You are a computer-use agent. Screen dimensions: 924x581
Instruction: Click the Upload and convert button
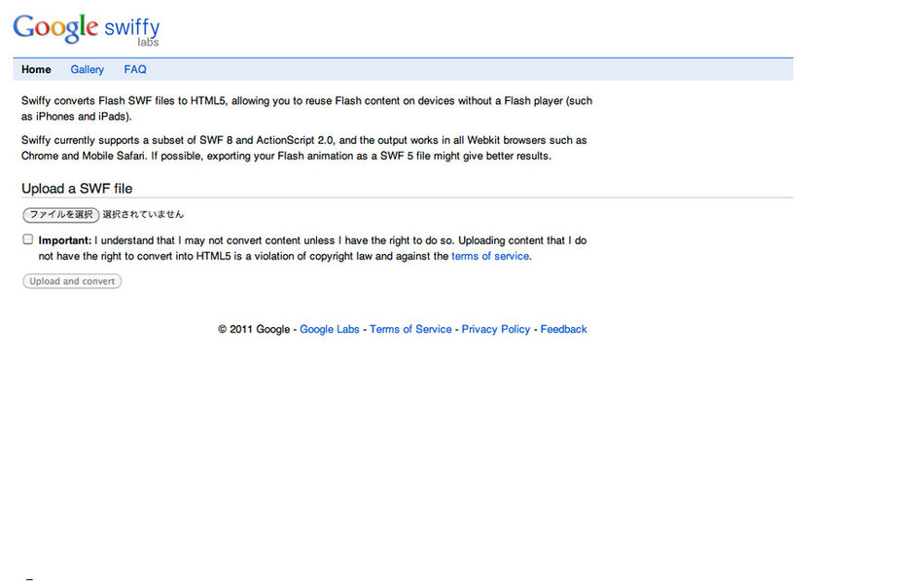pyautogui.click(x=72, y=281)
